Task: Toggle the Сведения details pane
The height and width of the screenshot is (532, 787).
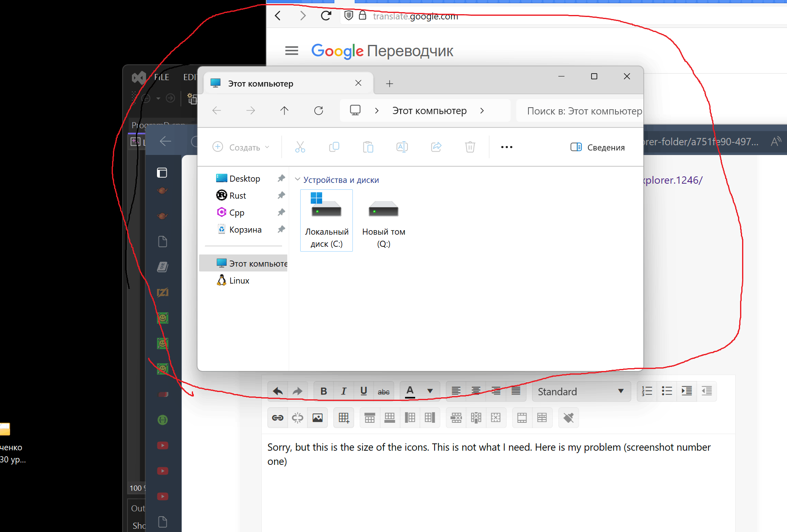Action: 598,147
